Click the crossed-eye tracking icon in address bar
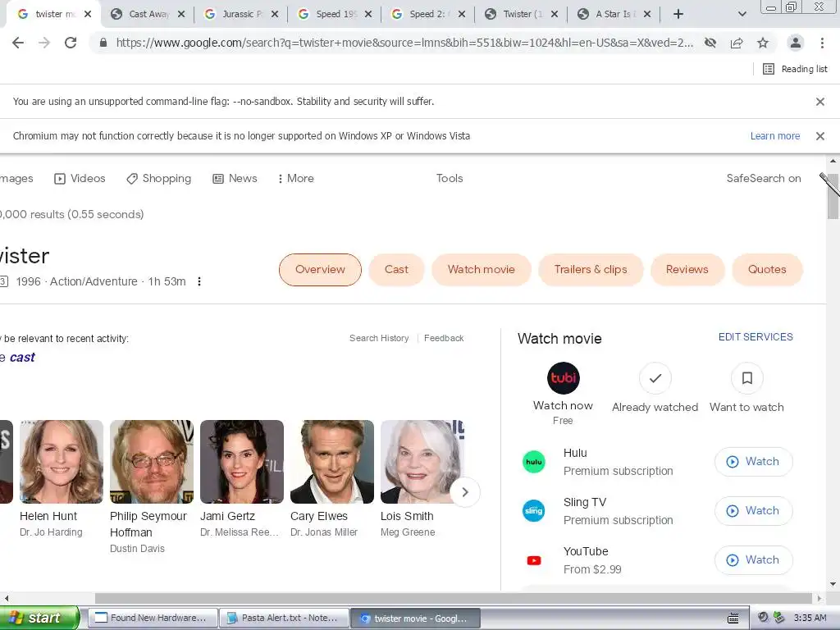 coord(710,43)
